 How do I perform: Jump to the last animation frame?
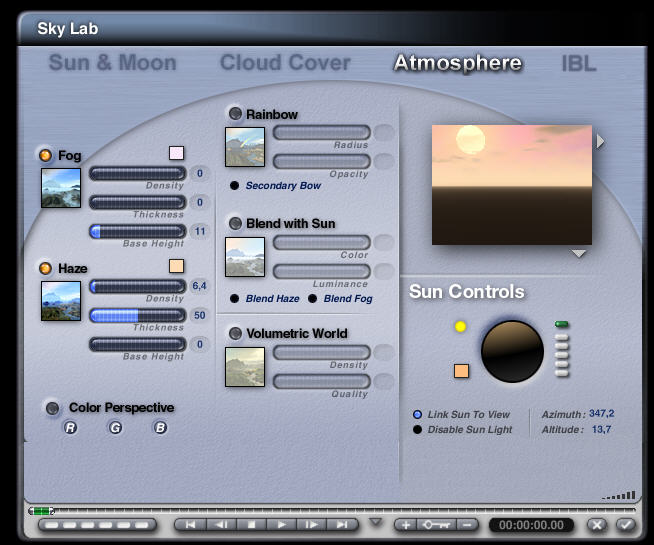[342, 525]
